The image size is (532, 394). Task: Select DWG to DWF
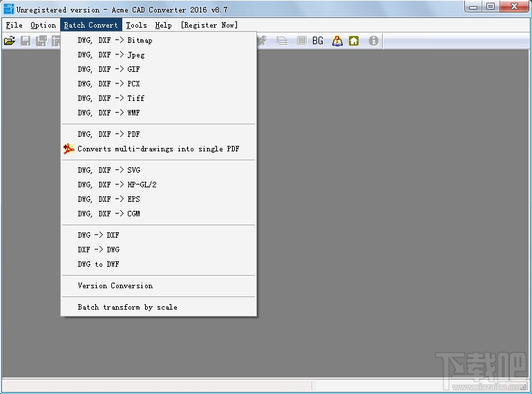coord(158,264)
